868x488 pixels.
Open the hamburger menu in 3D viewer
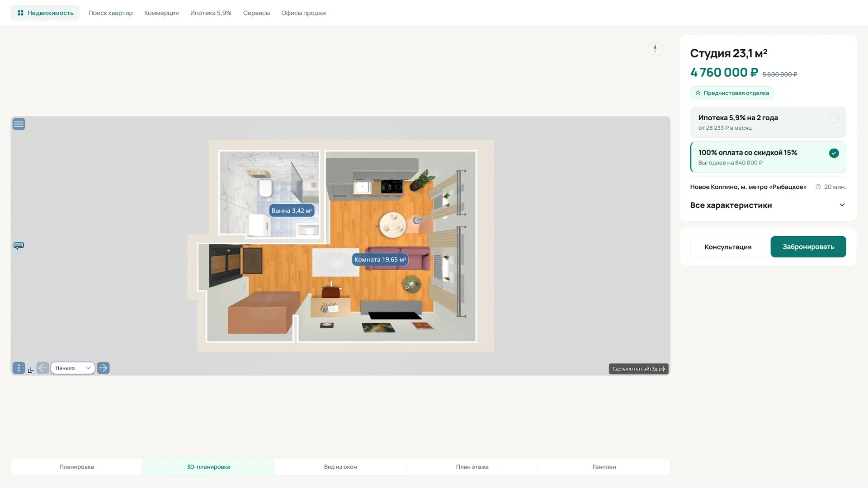19,124
